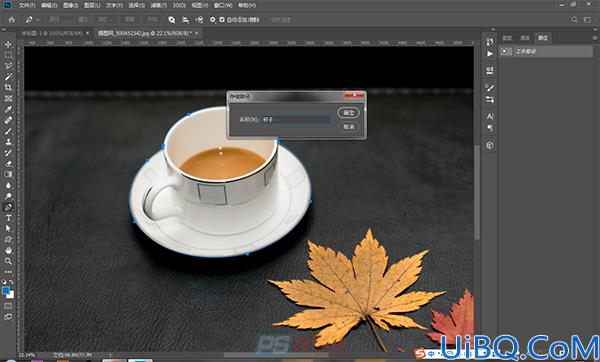Toggle Quick Mask mode icon
600x362 pixels.
tap(8, 306)
